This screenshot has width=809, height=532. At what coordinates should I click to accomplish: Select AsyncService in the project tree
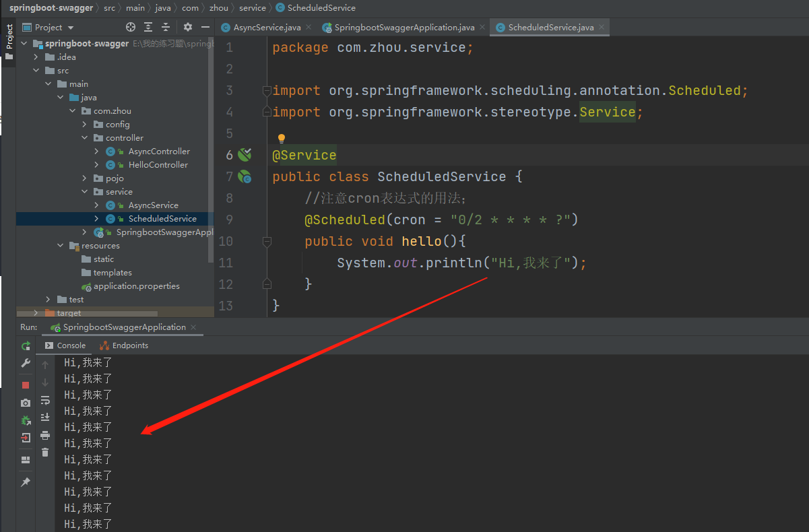(x=154, y=205)
